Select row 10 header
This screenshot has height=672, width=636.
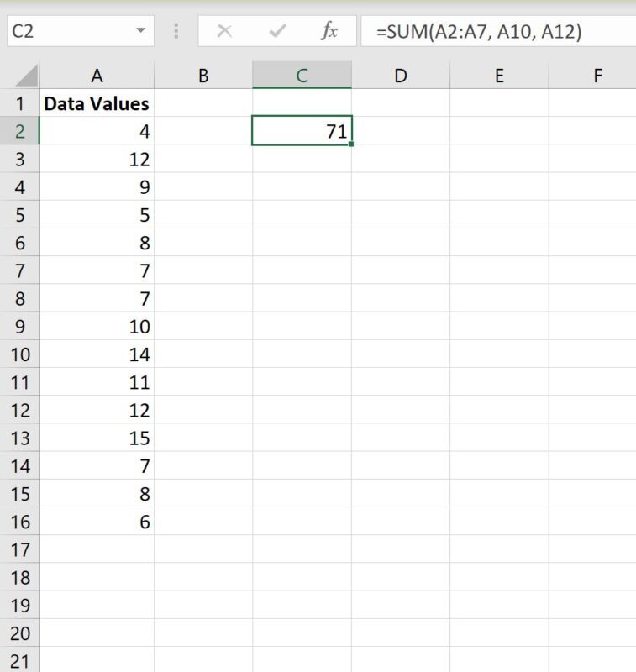click(19, 354)
